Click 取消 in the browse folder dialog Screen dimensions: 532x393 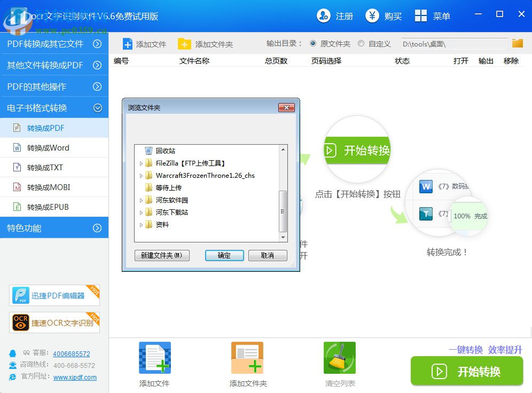click(x=268, y=255)
